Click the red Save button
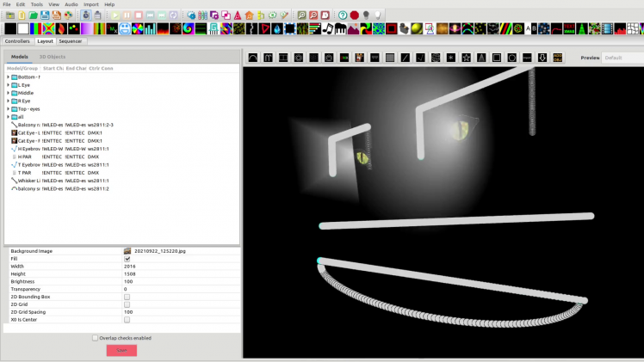Image resolution: width=644 pixels, height=362 pixels. (121, 351)
